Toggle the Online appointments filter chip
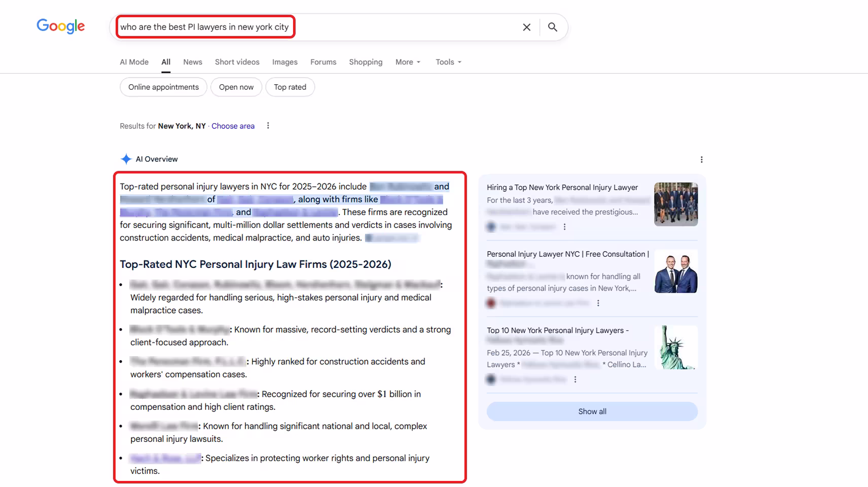The width and height of the screenshot is (868, 487). point(163,87)
